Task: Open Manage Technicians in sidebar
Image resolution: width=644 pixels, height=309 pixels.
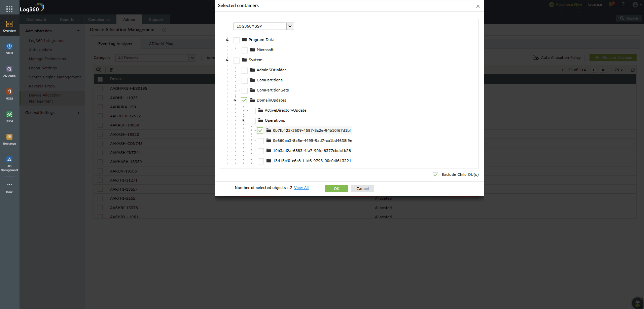Action: [47, 59]
